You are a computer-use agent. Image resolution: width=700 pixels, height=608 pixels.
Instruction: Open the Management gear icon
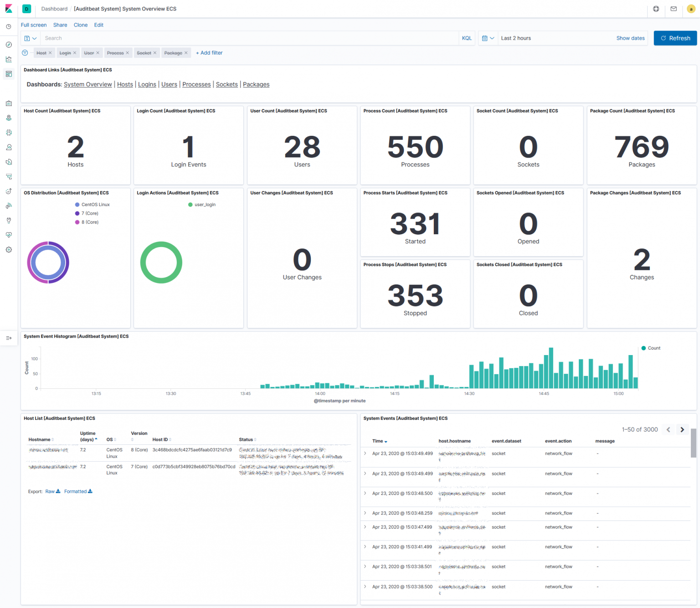tap(8, 249)
